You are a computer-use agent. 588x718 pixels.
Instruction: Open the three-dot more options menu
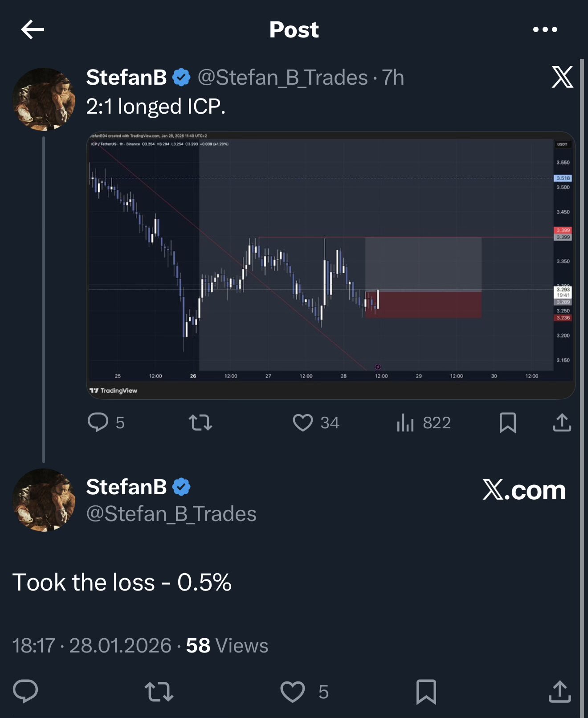point(545,29)
